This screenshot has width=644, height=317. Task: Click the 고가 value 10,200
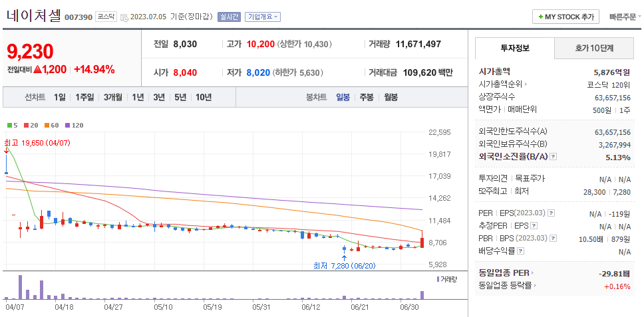point(260,45)
